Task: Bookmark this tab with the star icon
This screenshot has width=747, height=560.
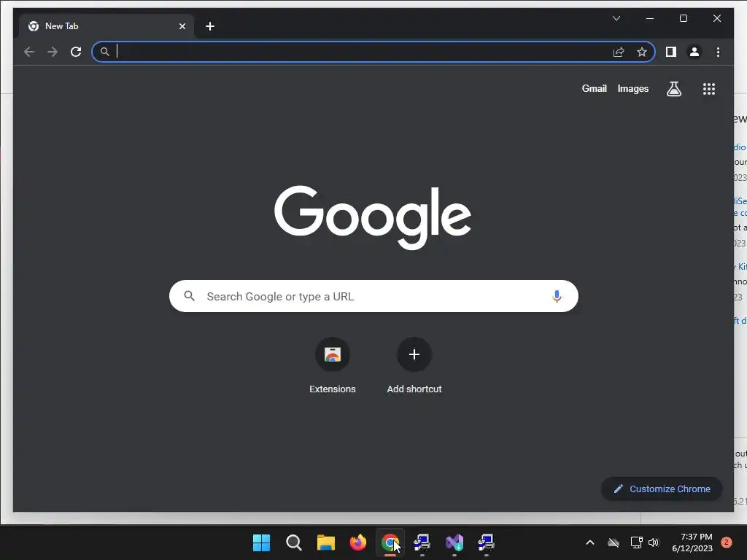Action: coord(642,52)
